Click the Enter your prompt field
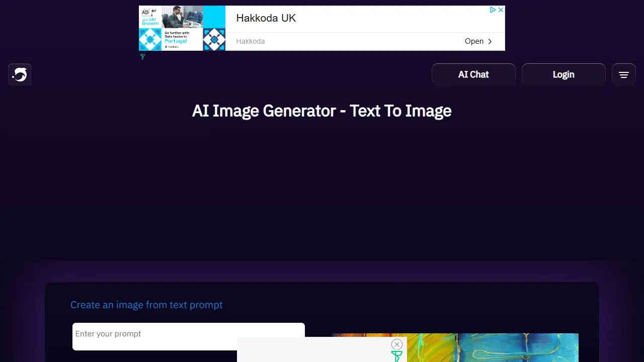Screen dimensions: 644x362 (x=189, y=337)
